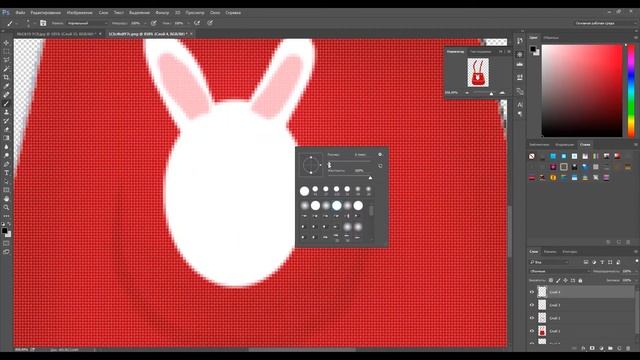Create new layer icon in Layers panel
This screenshot has height=360, width=640.
(x=619, y=348)
